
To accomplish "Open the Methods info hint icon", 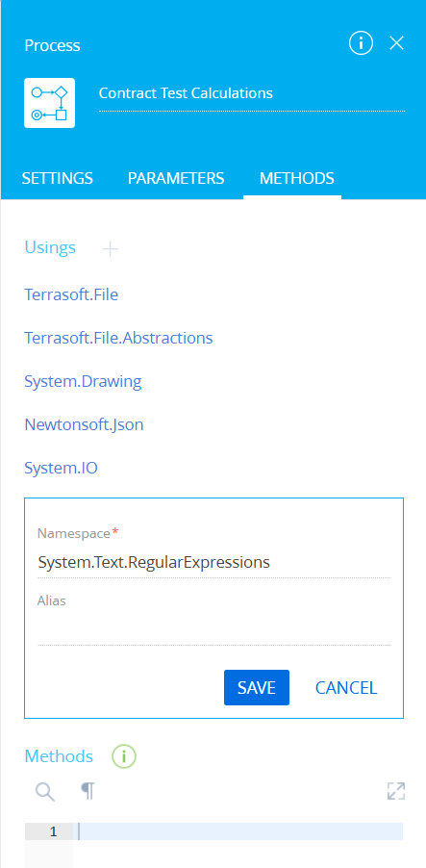I will tap(124, 756).
